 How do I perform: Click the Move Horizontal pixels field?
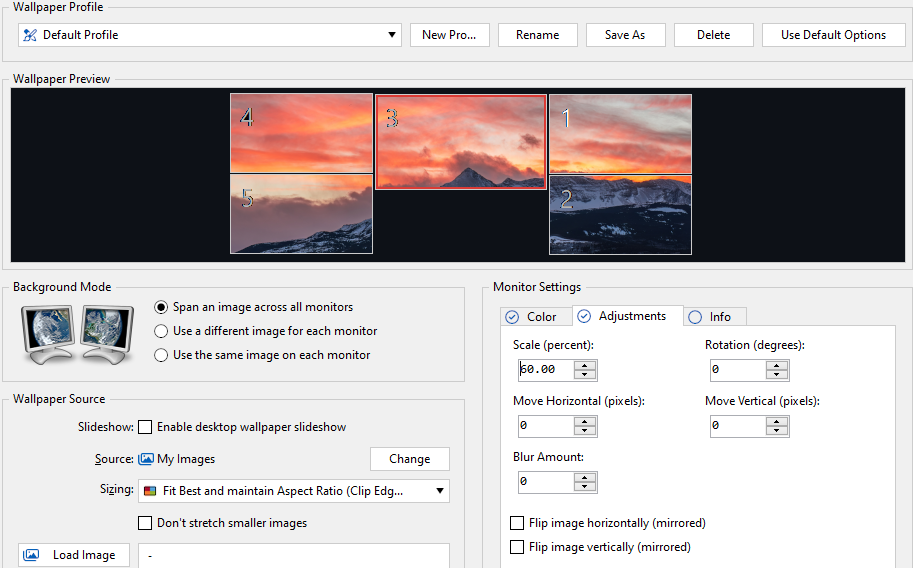(x=544, y=426)
